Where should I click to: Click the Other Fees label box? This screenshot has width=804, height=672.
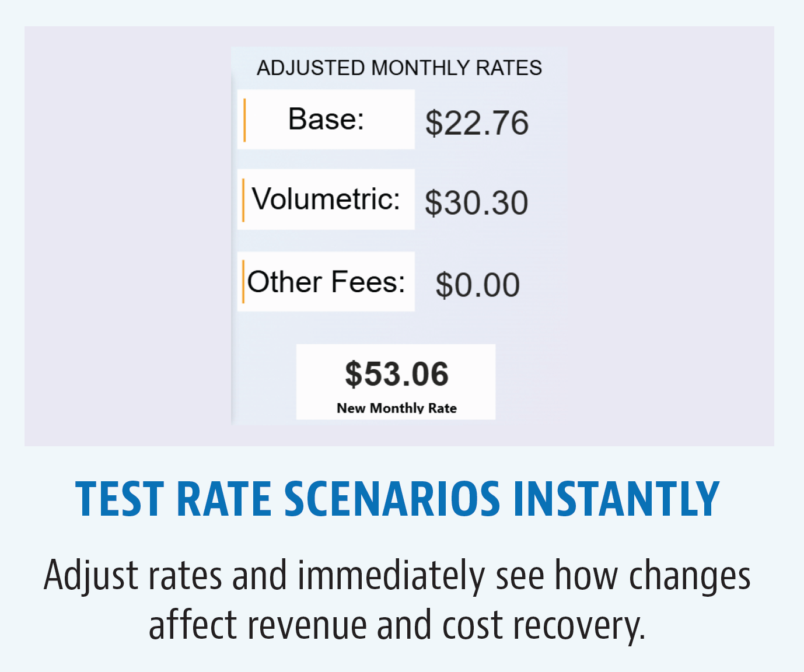[x=326, y=282]
